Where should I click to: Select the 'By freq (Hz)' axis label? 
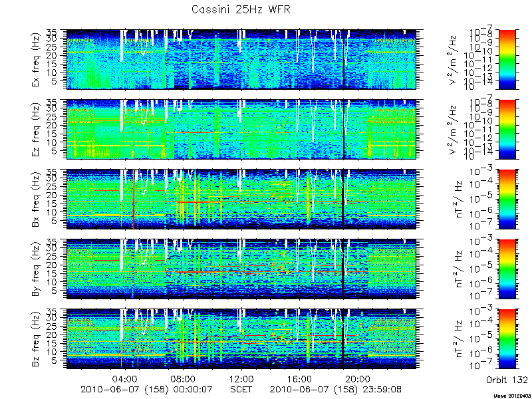point(37,269)
